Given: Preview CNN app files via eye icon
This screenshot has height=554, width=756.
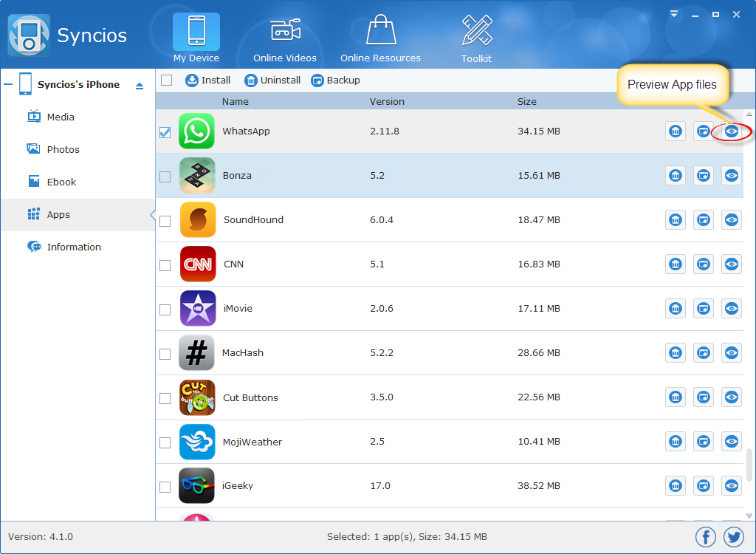Looking at the screenshot, I should 732,264.
